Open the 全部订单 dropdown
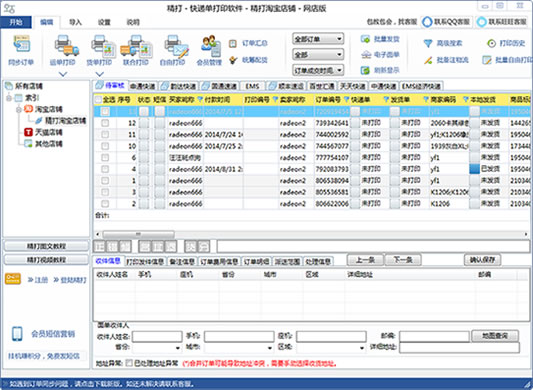Image resolution: width=533 pixels, height=390 pixels. (x=318, y=39)
